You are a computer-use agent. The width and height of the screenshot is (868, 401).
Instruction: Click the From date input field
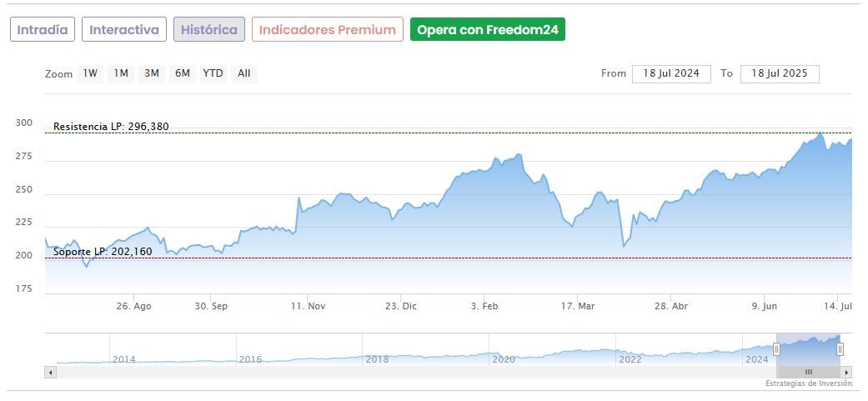[671, 73]
